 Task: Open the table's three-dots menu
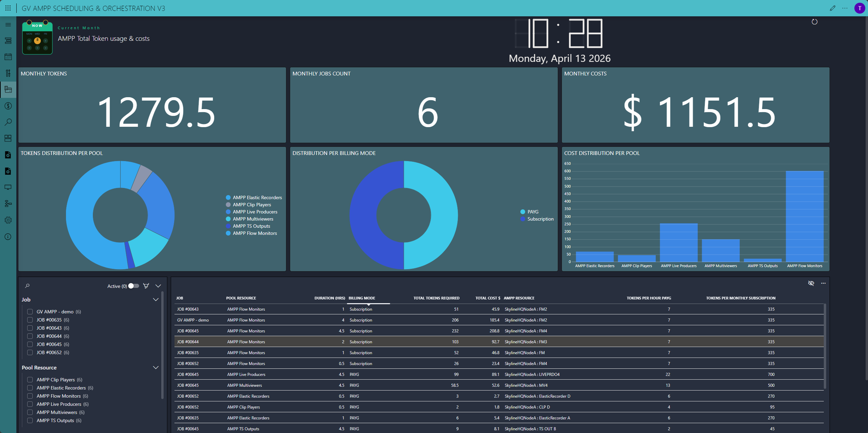tap(823, 283)
